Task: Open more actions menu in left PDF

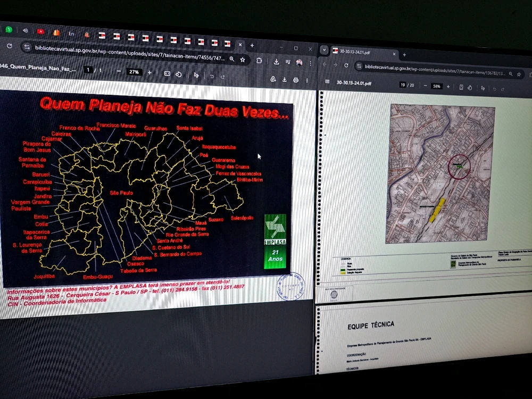Action: (307, 81)
